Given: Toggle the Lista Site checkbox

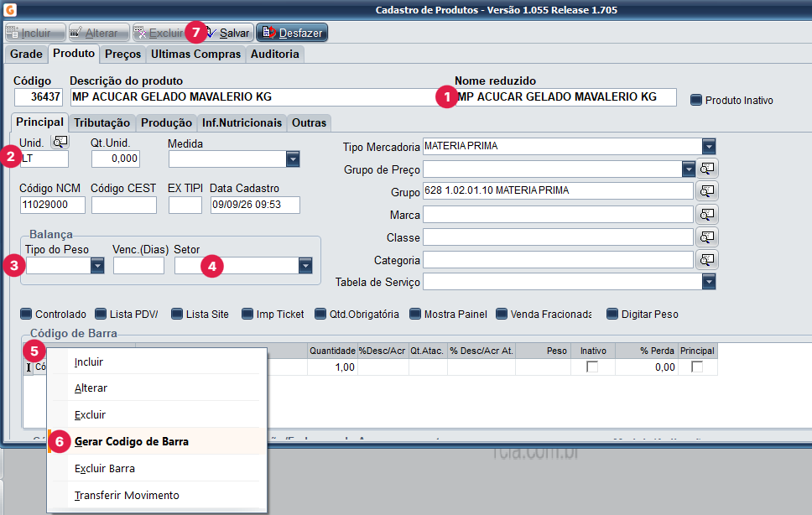Looking at the screenshot, I should (177, 314).
